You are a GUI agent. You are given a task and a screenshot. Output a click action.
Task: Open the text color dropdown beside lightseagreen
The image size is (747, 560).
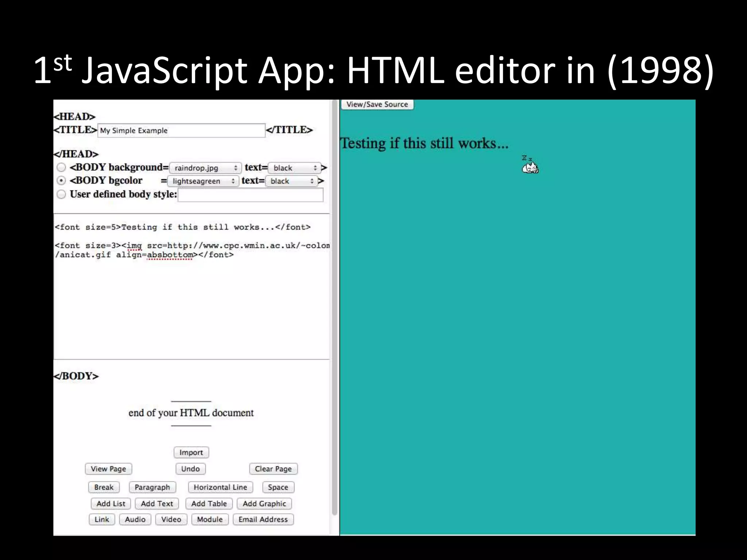(291, 181)
